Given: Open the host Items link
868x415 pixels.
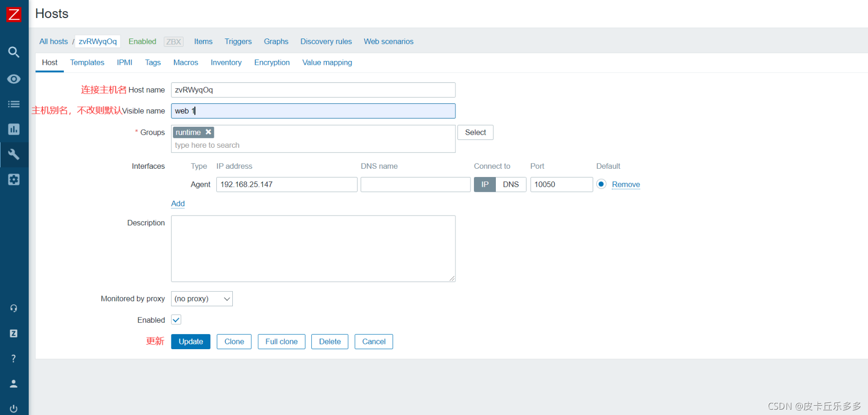Looking at the screenshot, I should pos(203,41).
